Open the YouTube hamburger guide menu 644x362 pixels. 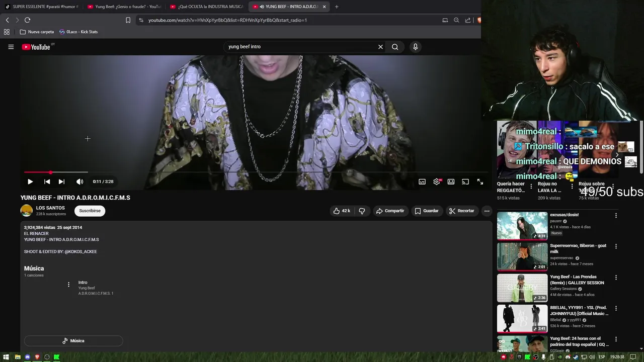11,47
